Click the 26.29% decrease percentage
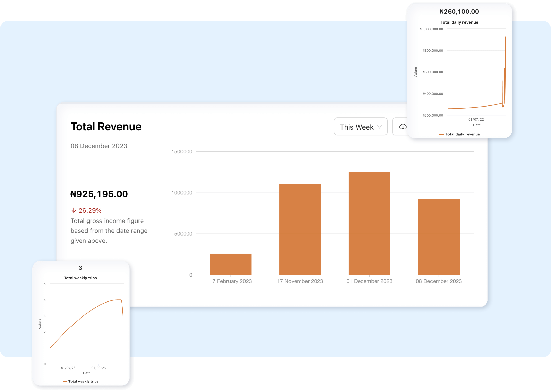This screenshot has height=392, width=551. tap(90, 211)
